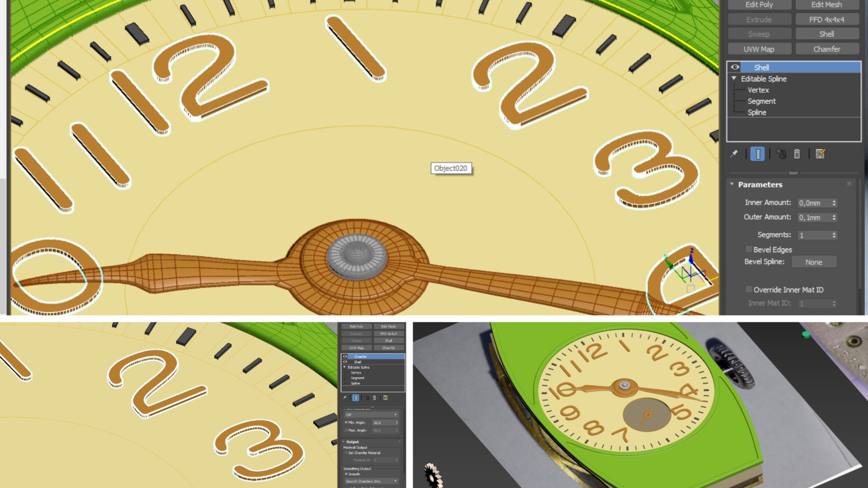Select Segment sub-object in the top stack
The image size is (868, 488).
pos(761,101)
